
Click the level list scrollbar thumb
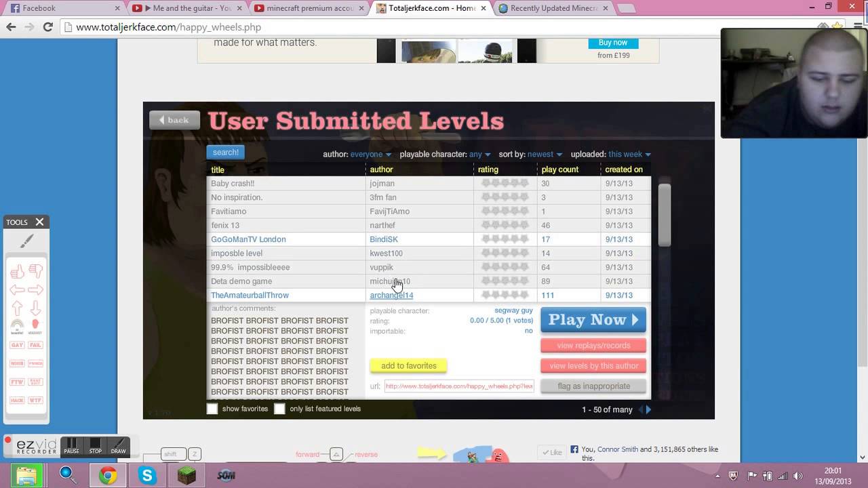pyautogui.click(x=664, y=215)
